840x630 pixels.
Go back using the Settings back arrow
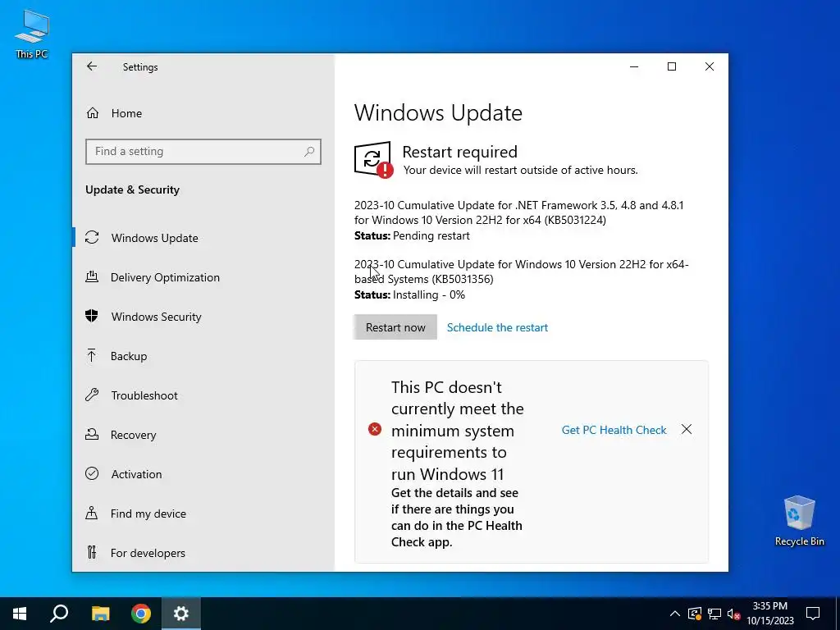coord(92,66)
